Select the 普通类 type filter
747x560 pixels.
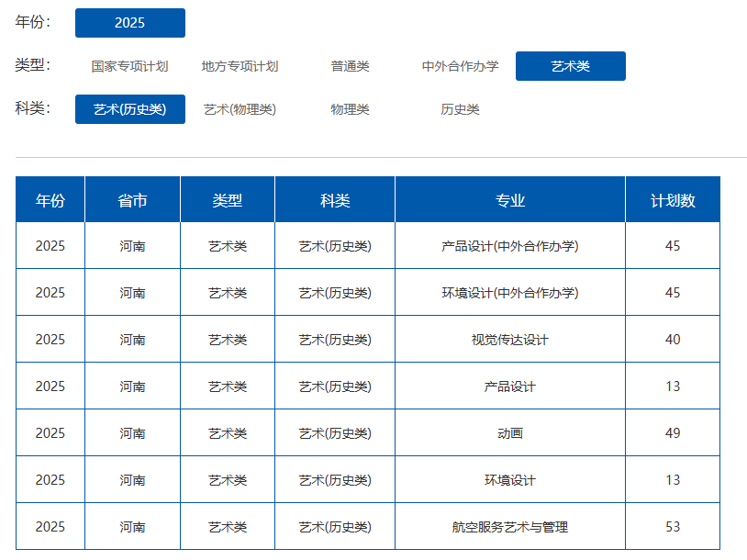pyautogui.click(x=351, y=66)
